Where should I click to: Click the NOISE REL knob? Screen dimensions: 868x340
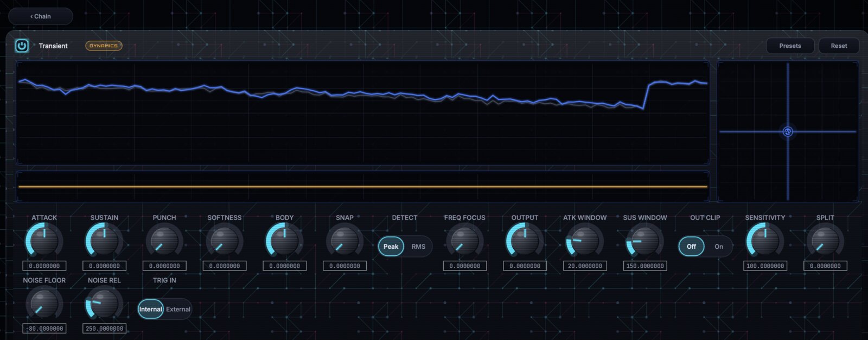tap(104, 304)
